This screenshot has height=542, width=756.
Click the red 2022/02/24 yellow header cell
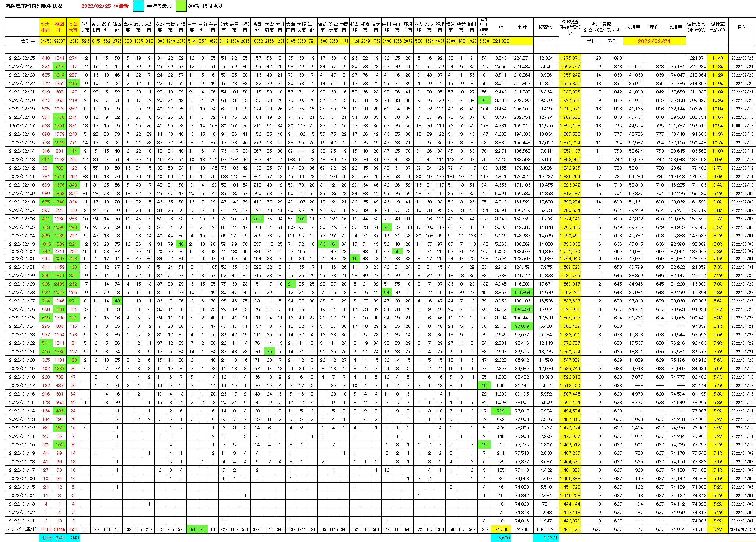654,41
